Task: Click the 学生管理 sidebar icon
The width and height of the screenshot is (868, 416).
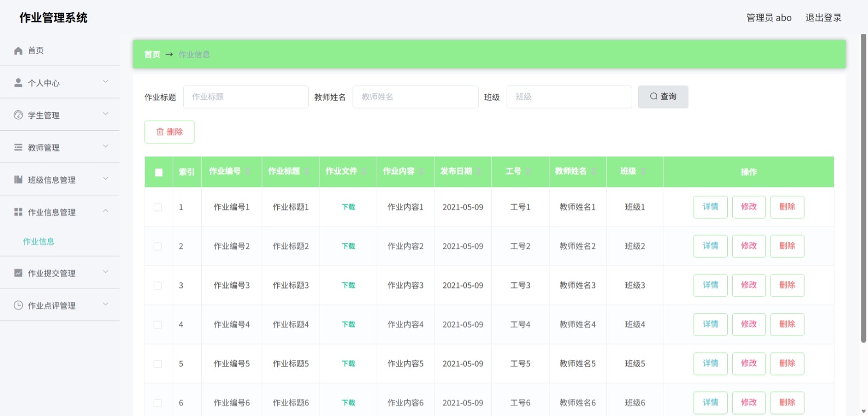Action: coord(18,115)
